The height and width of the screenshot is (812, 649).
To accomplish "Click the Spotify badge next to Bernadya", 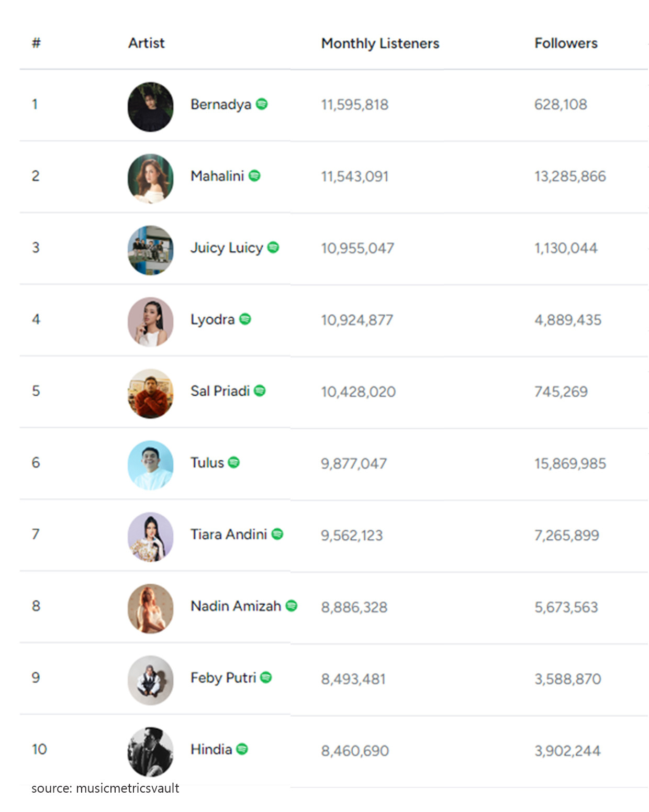I will click(x=262, y=104).
